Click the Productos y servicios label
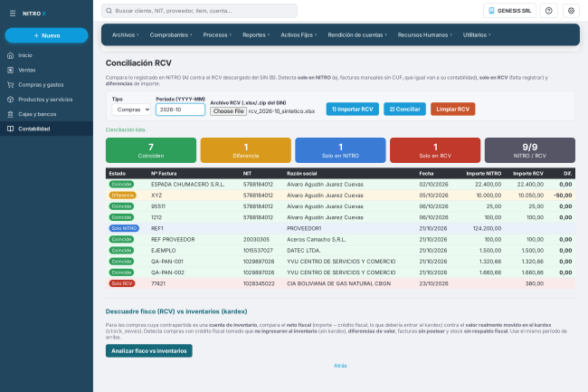588x392 pixels. point(45,100)
